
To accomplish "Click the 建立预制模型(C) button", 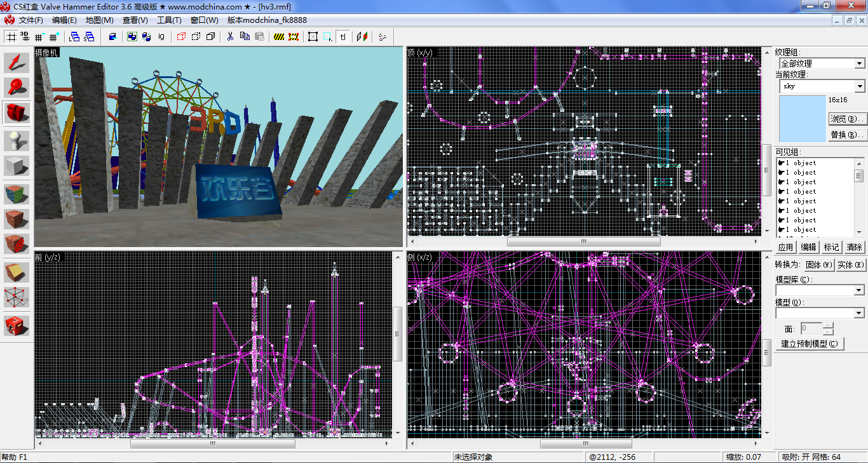I will point(809,344).
